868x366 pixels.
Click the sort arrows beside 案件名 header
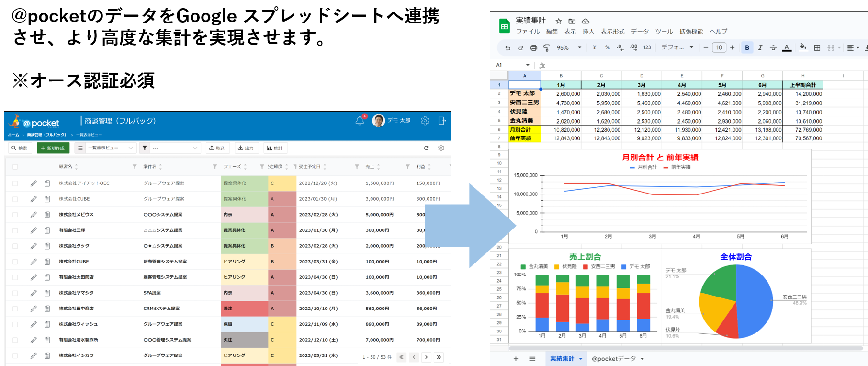click(160, 167)
